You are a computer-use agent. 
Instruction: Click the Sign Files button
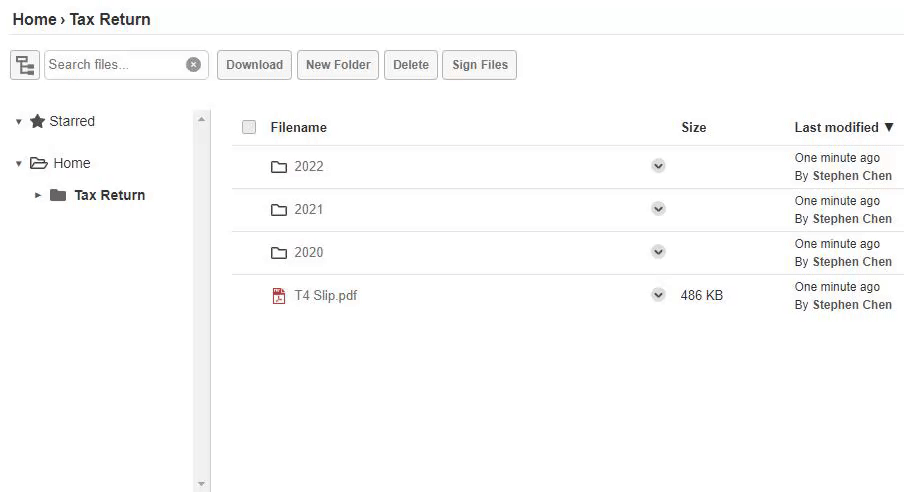pos(480,65)
